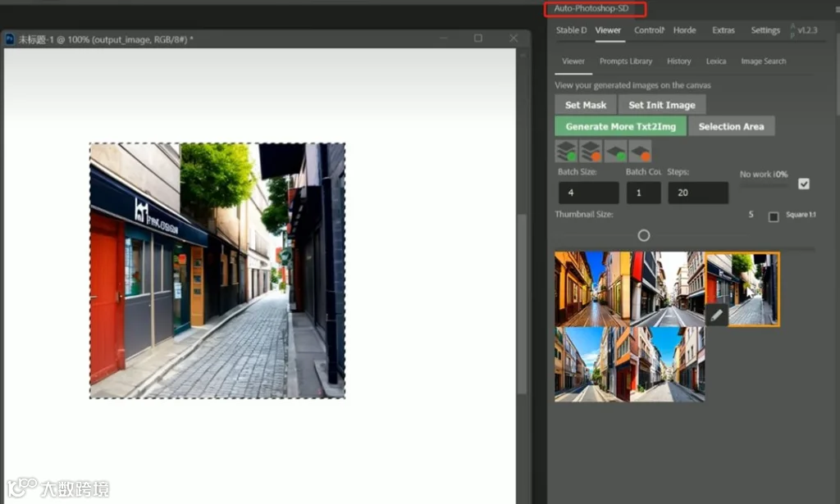Click the document title tab output_image
This screenshot has width=840, height=504.
106,39
